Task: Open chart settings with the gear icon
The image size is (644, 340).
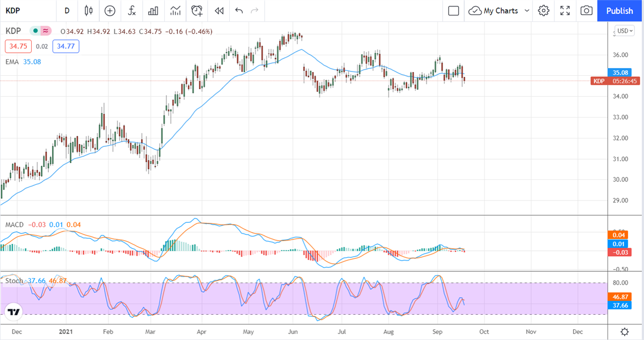Action: pos(544,11)
